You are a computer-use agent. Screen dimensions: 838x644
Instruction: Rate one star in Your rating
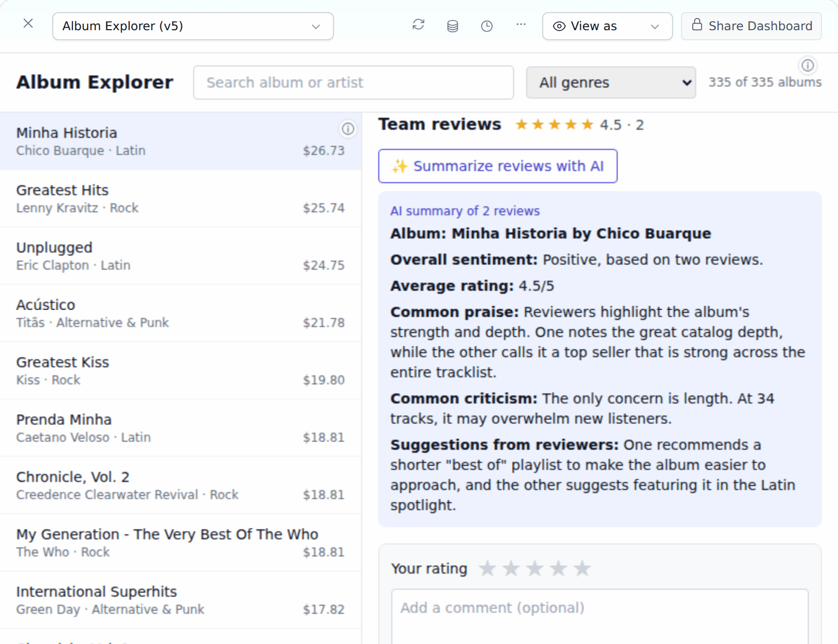[x=487, y=569]
